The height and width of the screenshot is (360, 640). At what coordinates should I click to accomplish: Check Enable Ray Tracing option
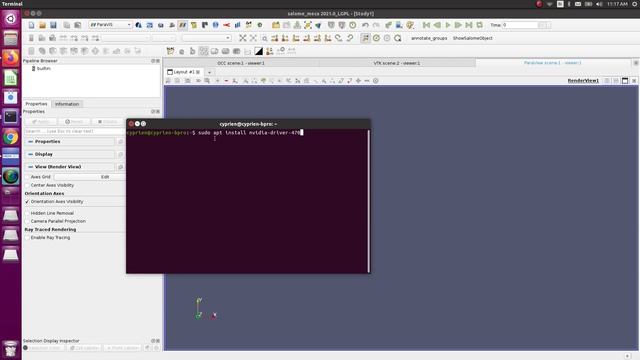pyautogui.click(x=27, y=238)
